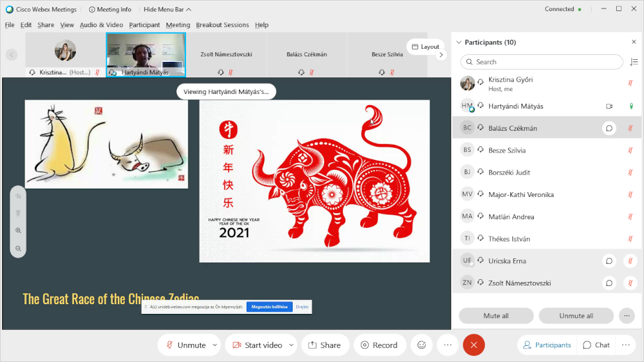
Task: Click zoom in on shared content toolbar
Action: pos(18,230)
